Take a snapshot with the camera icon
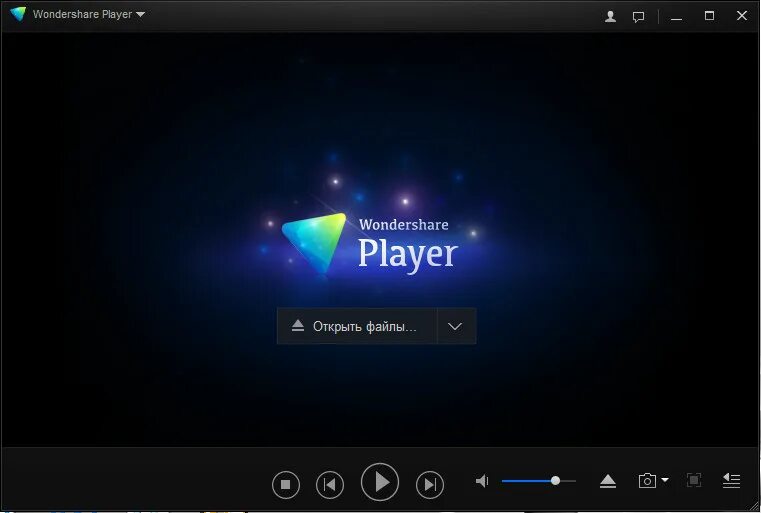This screenshot has height=513, width=761. [647, 480]
